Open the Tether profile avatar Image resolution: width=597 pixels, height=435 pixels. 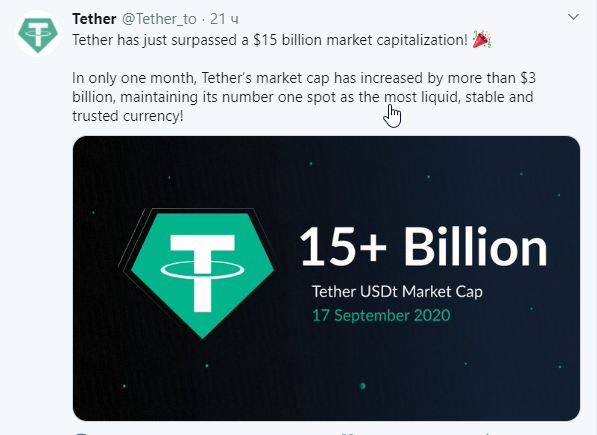pos(37,34)
